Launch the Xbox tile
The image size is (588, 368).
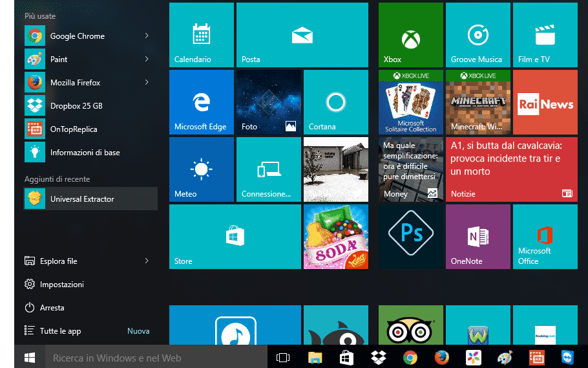coord(410,35)
